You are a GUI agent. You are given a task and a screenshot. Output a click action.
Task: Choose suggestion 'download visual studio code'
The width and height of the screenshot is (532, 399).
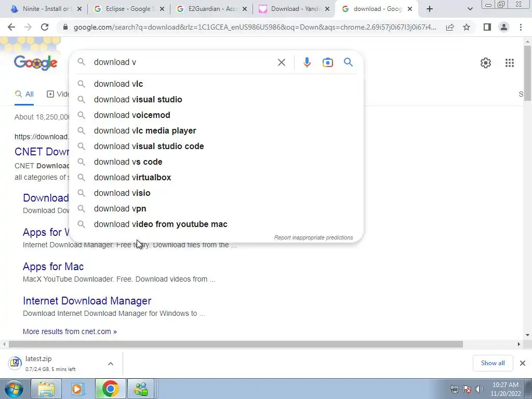coord(216,146)
